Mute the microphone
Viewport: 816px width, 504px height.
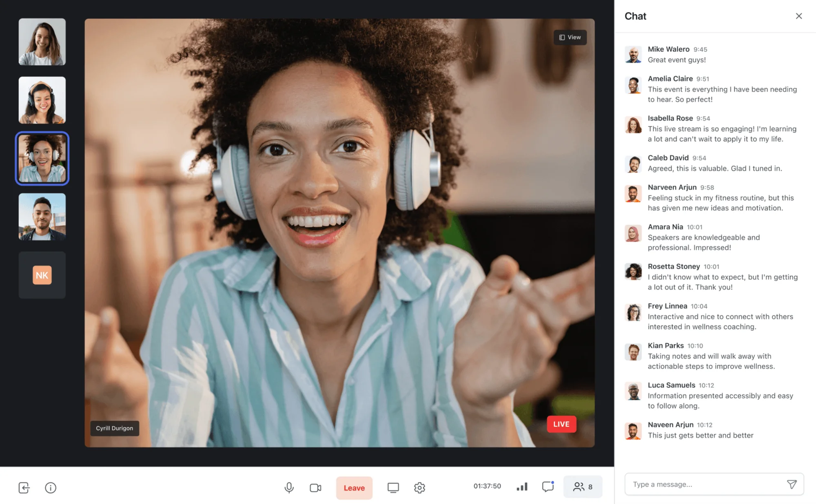pos(289,487)
